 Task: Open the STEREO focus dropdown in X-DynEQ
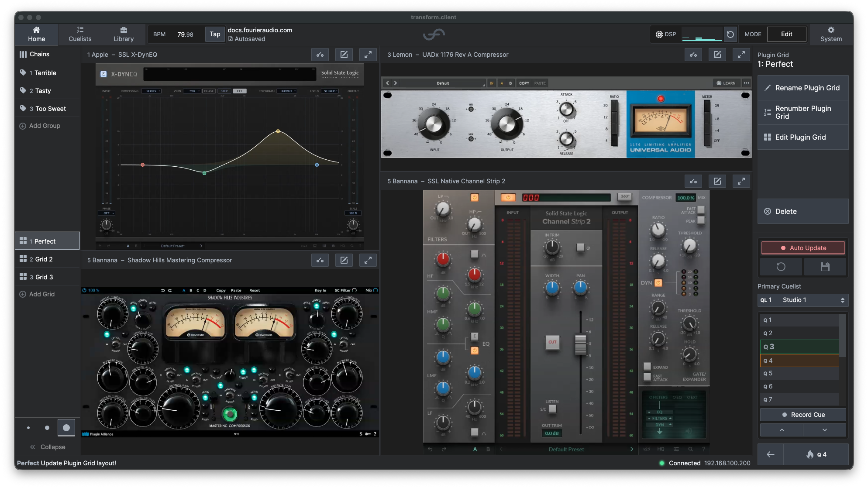click(x=330, y=91)
